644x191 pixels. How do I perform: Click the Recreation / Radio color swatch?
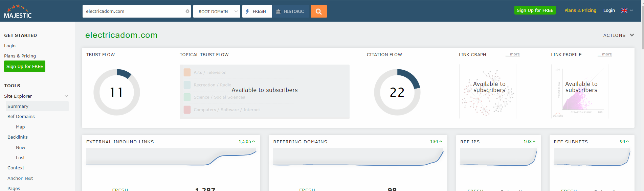click(x=187, y=85)
